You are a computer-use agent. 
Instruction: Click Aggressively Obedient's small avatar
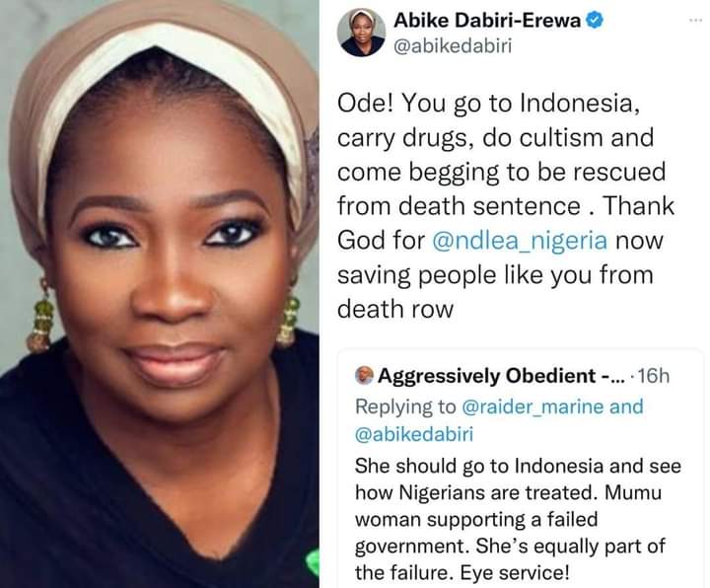tap(365, 376)
